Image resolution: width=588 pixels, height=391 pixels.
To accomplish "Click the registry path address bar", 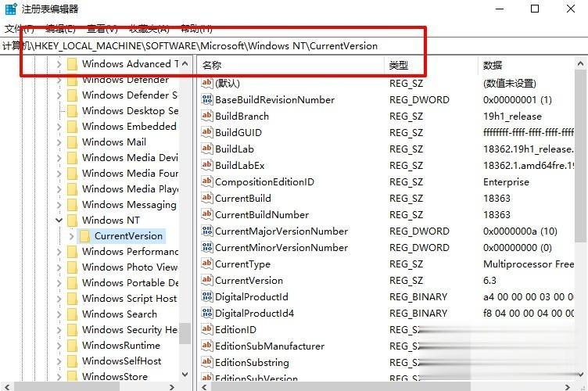I will coord(294,45).
